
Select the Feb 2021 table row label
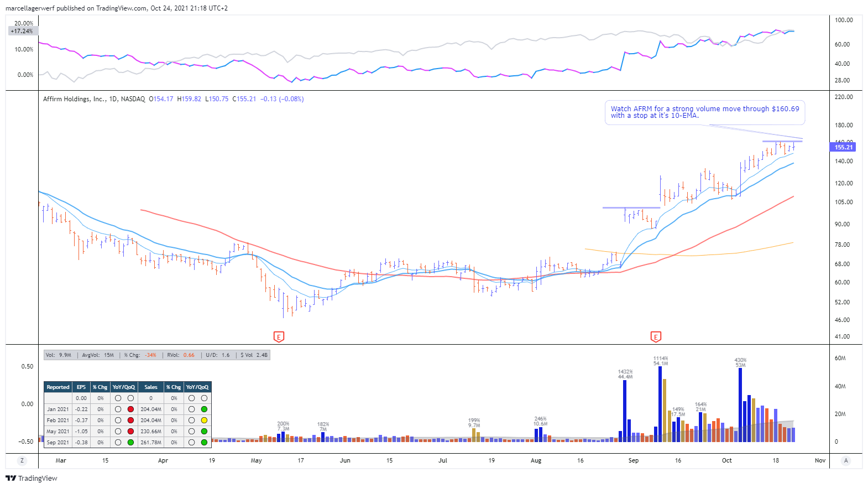[58, 420]
